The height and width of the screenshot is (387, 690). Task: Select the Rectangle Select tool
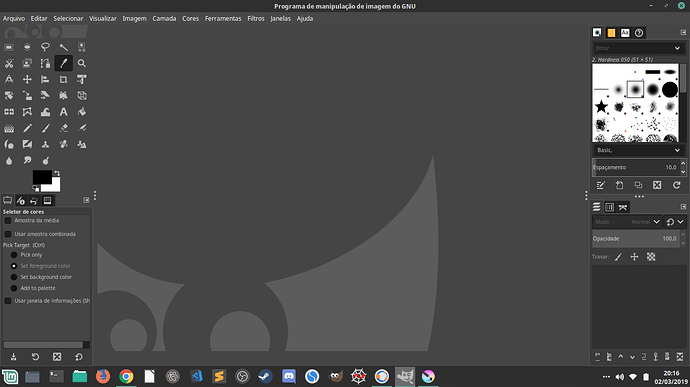(x=9, y=47)
